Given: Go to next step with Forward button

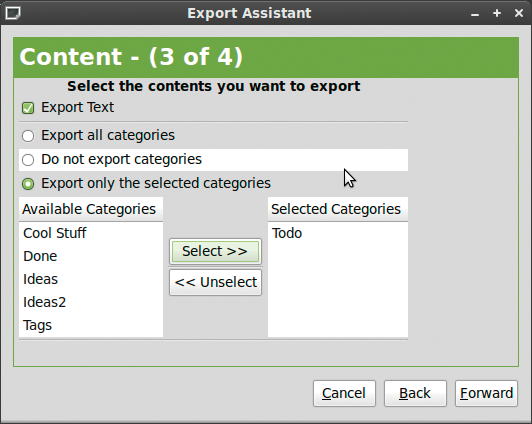Looking at the screenshot, I should tap(486, 393).
